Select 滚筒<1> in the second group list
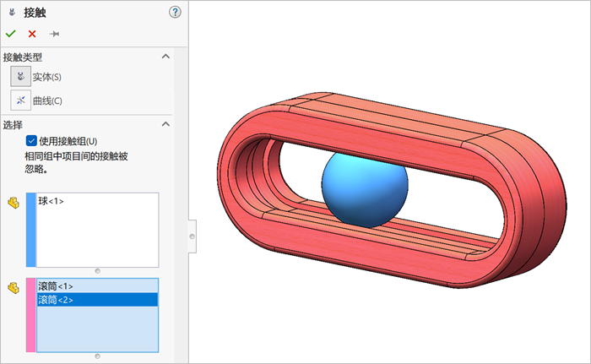591x364 pixels. click(97, 286)
